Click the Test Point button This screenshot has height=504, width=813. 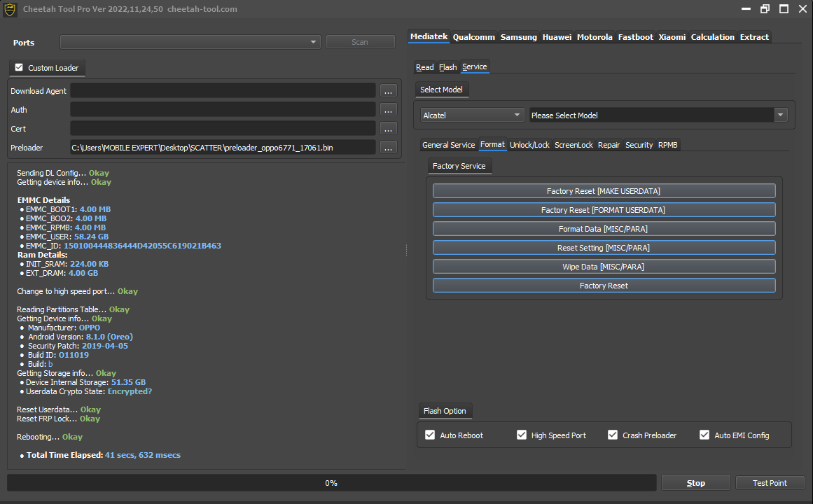pos(770,483)
